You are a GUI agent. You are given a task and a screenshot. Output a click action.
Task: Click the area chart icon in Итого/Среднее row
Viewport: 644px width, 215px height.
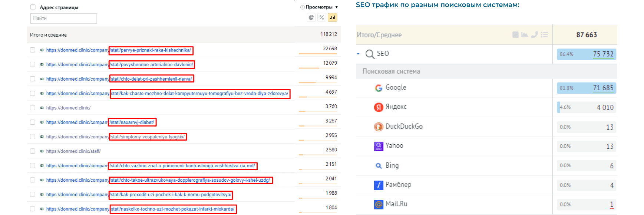(525, 35)
